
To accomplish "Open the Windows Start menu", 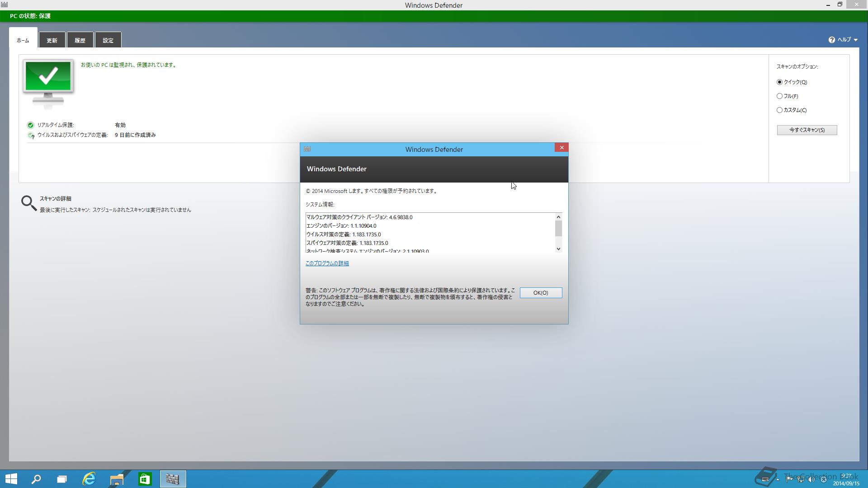I will pyautogui.click(x=11, y=479).
